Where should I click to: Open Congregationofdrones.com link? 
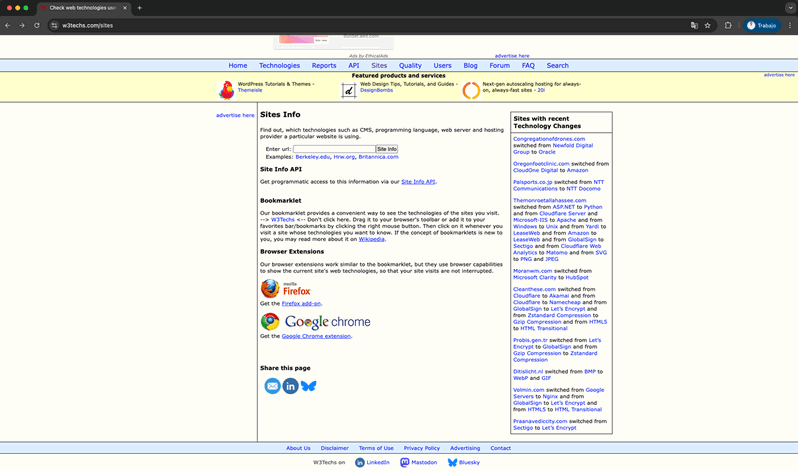point(549,139)
